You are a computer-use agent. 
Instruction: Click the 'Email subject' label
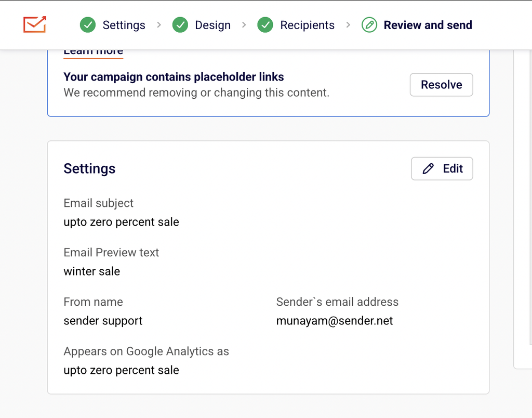[98, 203]
